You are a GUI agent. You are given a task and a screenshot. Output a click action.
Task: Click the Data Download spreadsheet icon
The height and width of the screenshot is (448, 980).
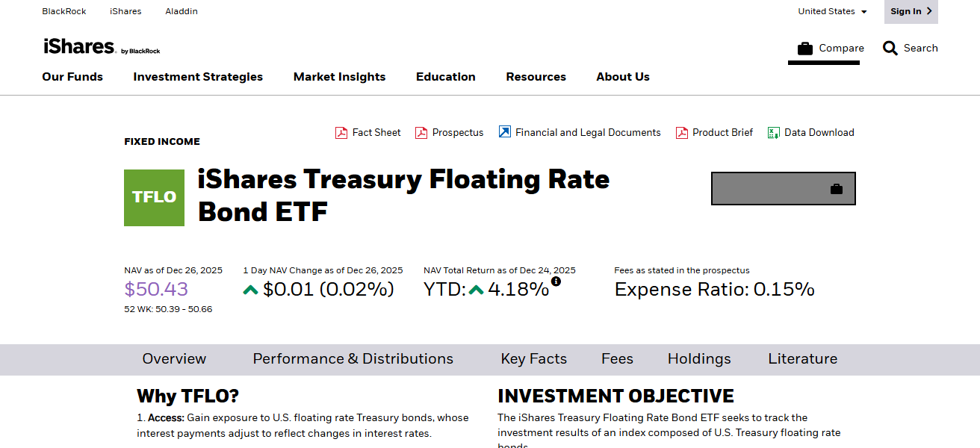(773, 132)
